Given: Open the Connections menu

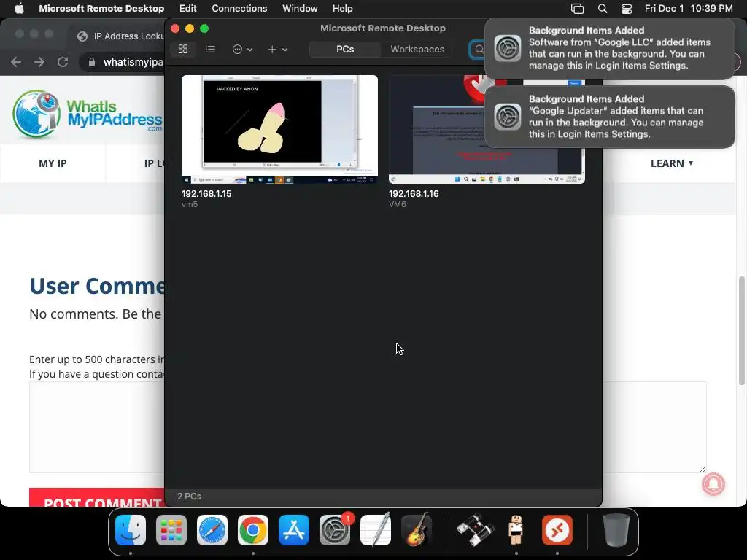Looking at the screenshot, I should (239, 8).
